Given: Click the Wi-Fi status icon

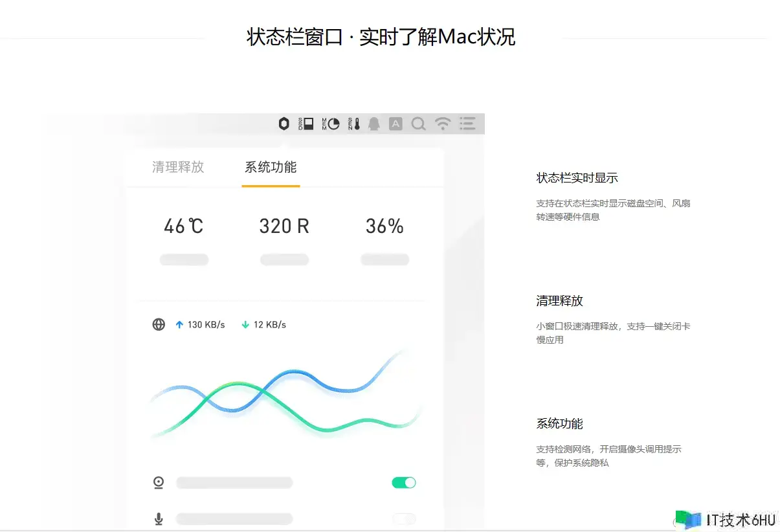Looking at the screenshot, I should (x=443, y=124).
